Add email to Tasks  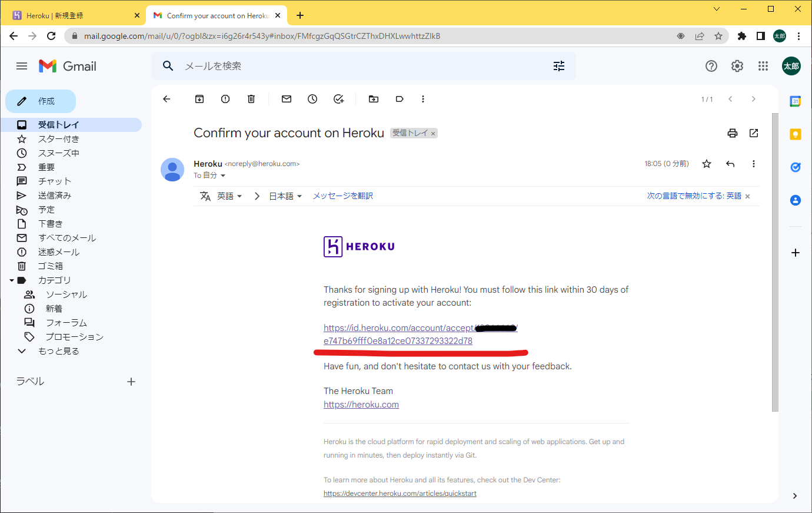click(x=338, y=99)
